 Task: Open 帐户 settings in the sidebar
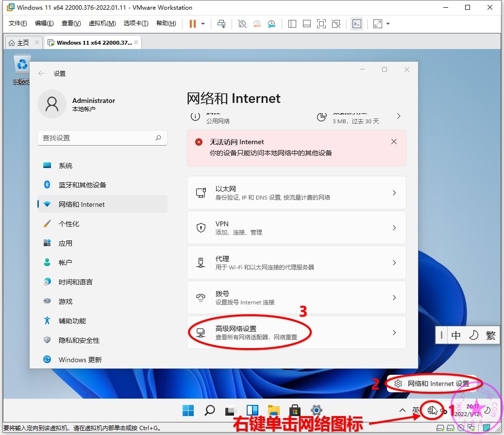click(102, 263)
